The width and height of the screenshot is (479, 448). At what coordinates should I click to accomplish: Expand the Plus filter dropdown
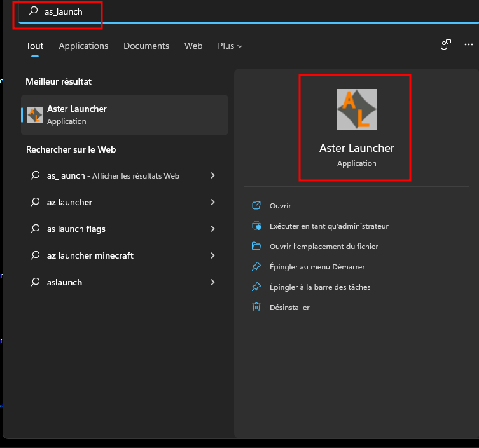click(230, 46)
